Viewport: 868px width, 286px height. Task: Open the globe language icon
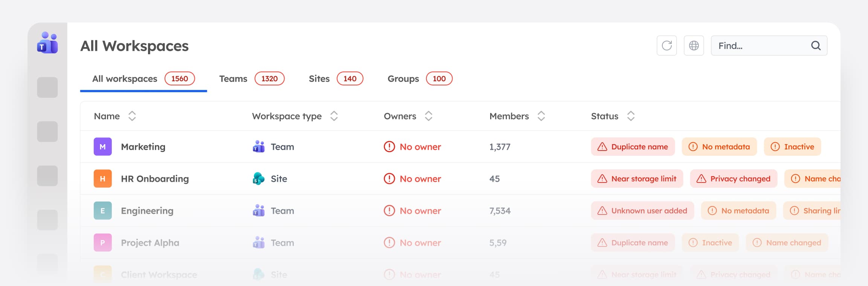click(694, 46)
